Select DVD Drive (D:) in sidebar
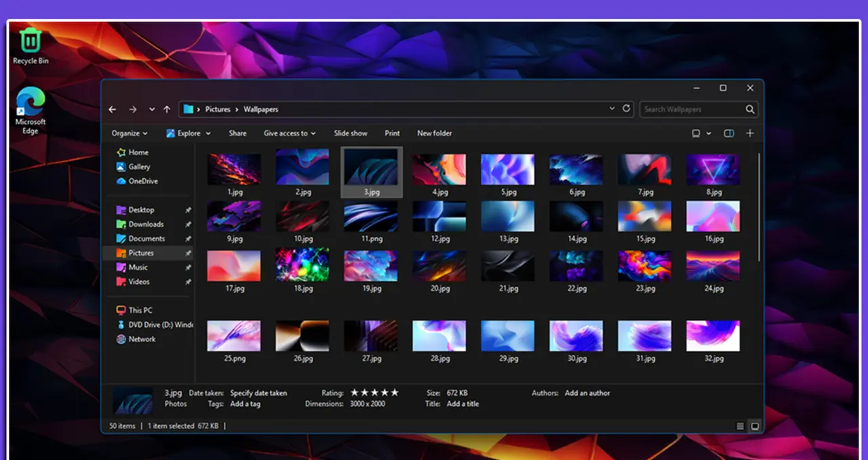 (x=155, y=325)
